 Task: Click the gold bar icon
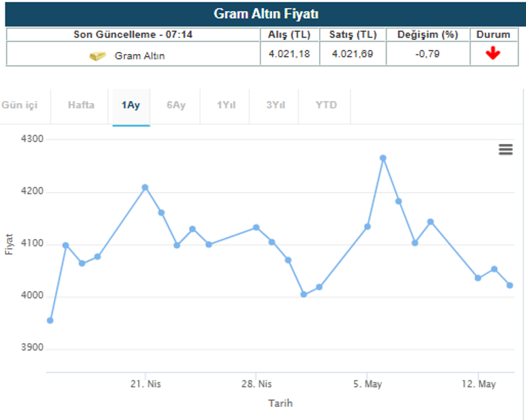[98, 55]
